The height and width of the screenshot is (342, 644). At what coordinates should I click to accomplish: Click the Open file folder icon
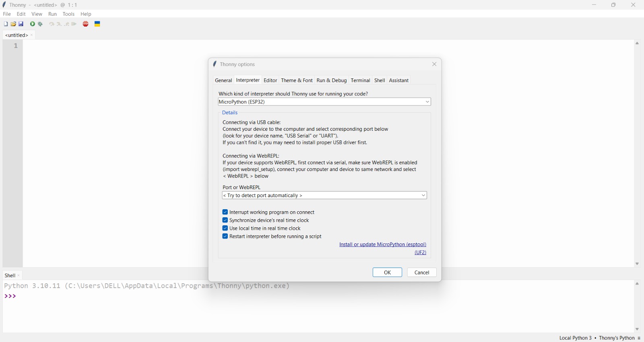tap(13, 24)
